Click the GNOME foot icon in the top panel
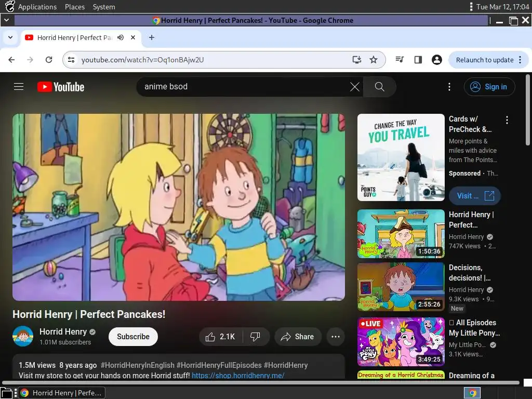The image size is (532, 399). tap(9, 6)
